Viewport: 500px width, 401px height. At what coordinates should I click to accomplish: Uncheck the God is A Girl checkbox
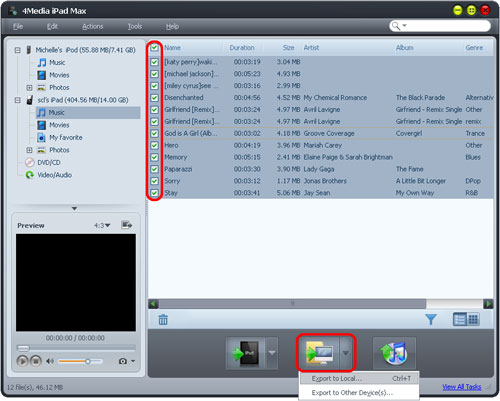click(x=154, y=133)
